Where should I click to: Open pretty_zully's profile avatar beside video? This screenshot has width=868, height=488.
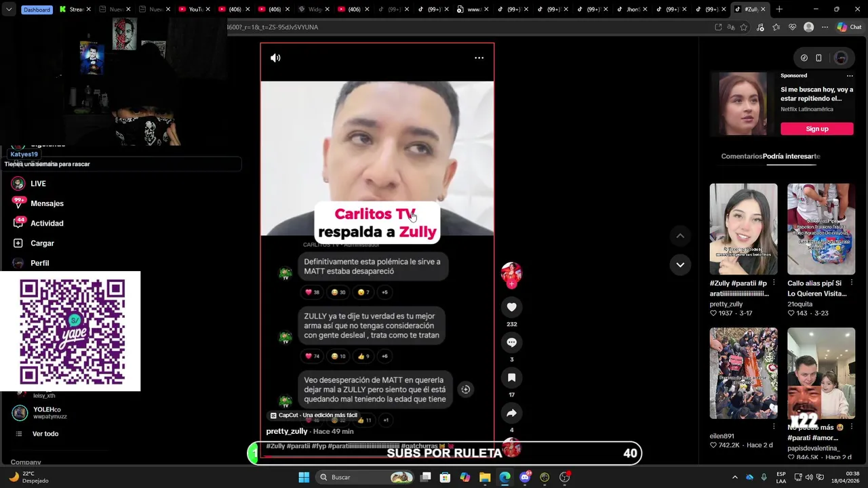click(511, 273)
